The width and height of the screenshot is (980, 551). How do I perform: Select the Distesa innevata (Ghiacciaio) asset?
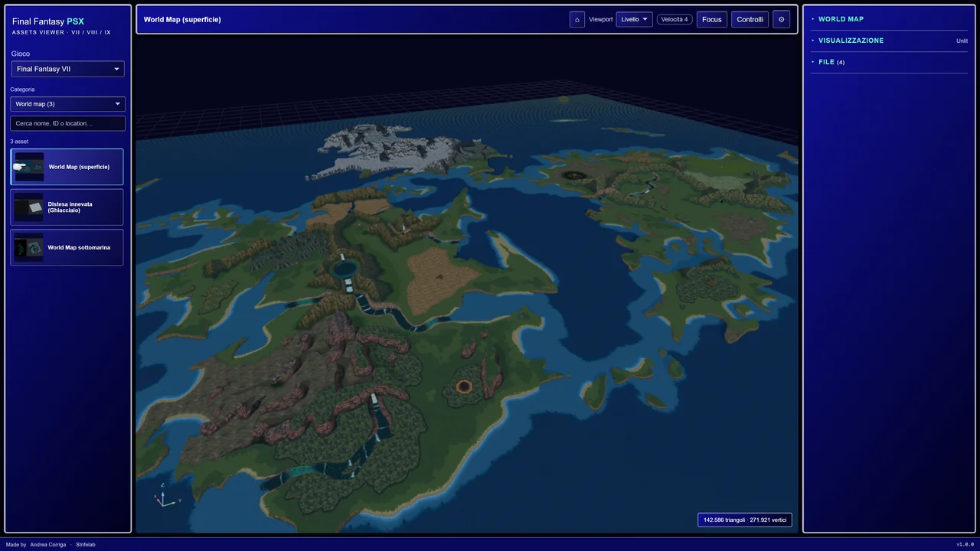pyautogui.click(x=67, y=207)
